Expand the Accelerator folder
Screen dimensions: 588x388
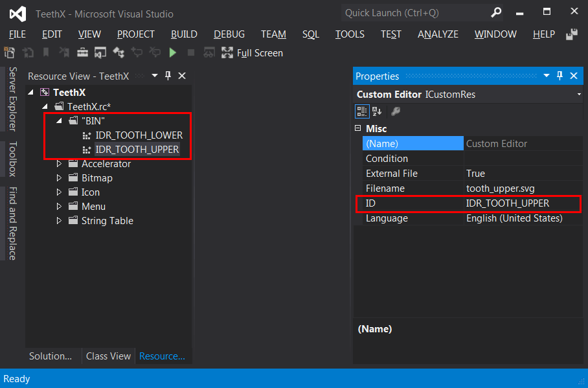(x=59, y=164)
